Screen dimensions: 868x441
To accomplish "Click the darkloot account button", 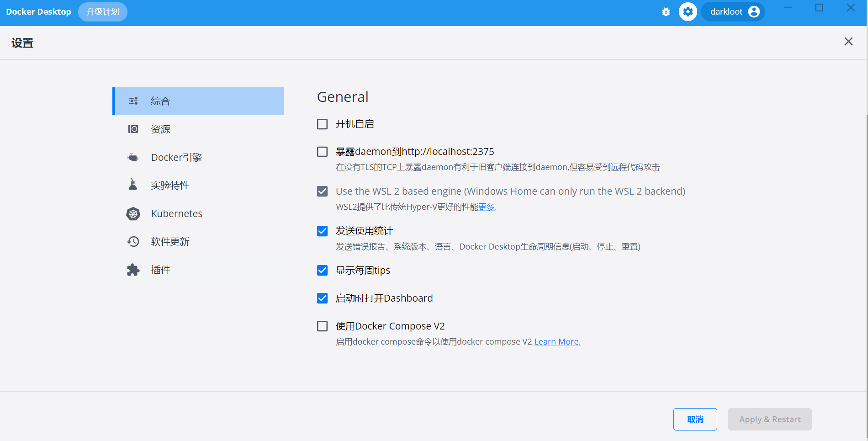I will pyautogui.click(x=733, y=12).
